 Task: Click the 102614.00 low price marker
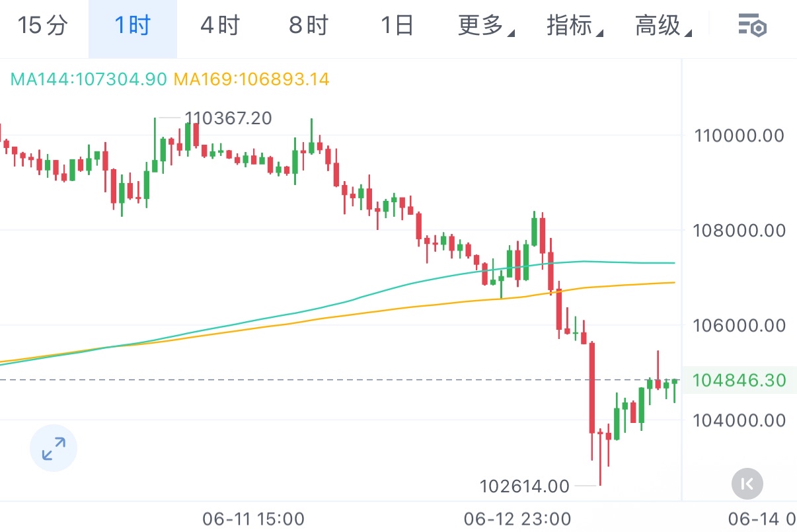[x=524, y=486]
